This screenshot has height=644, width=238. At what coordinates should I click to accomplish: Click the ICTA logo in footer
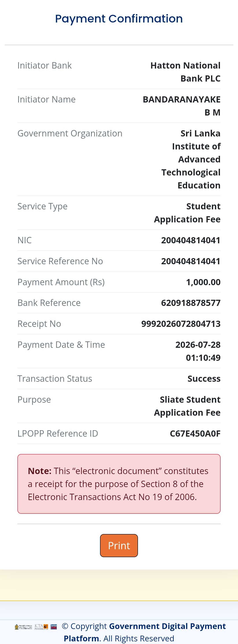click(41, 627)
